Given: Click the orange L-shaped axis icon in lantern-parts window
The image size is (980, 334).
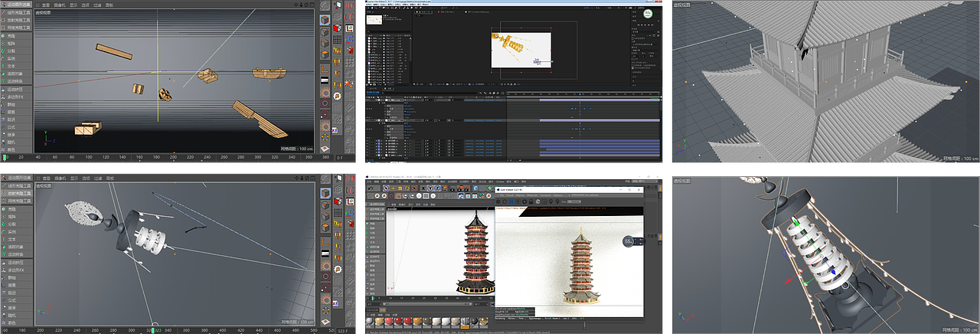Looking at the screenshot, I should [325, 242].
